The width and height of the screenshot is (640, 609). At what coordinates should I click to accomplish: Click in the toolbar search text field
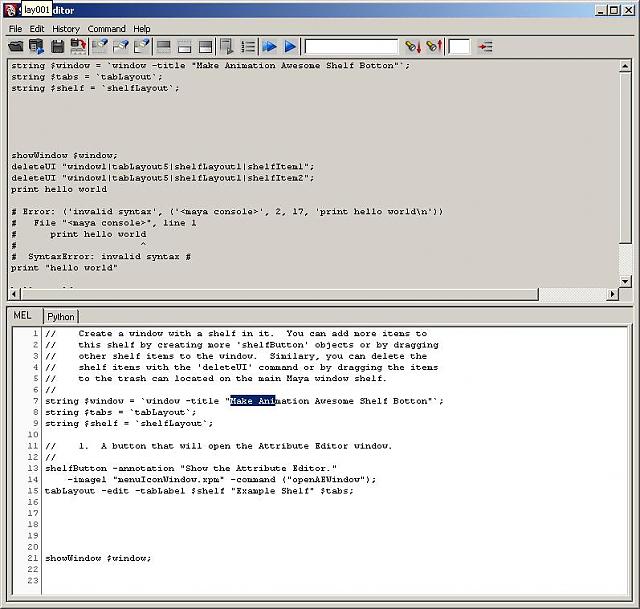[x=351, y=46]
